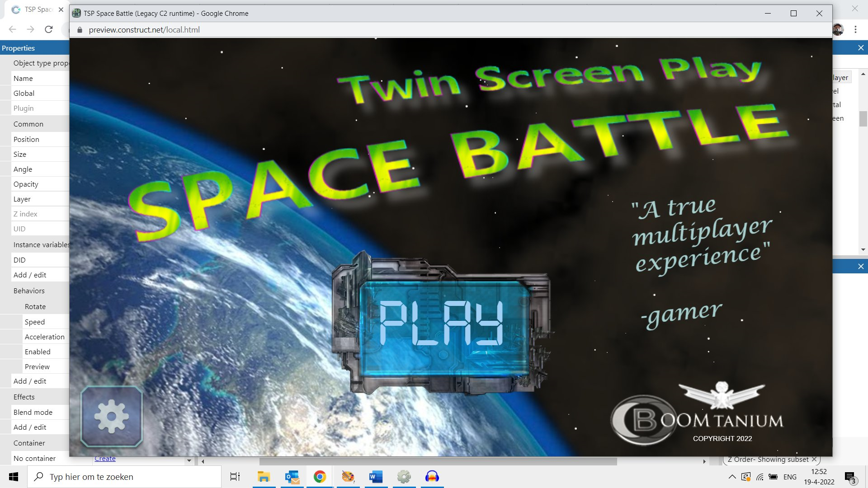Click the preview.construct.net URL field
Screen dimensions: 868x488
pos(144,30)
